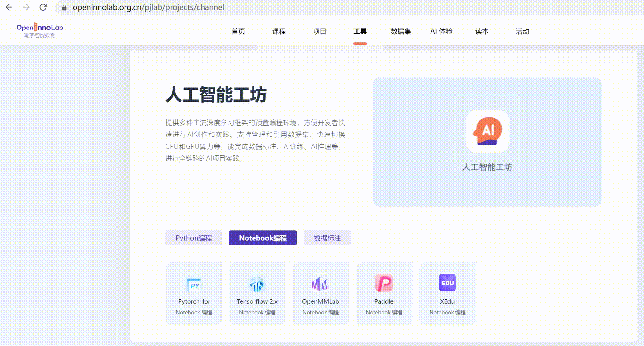This screenshot has height=346, width=644.
Task: Open the 活动 navigation link
Action: pos(522,31)
